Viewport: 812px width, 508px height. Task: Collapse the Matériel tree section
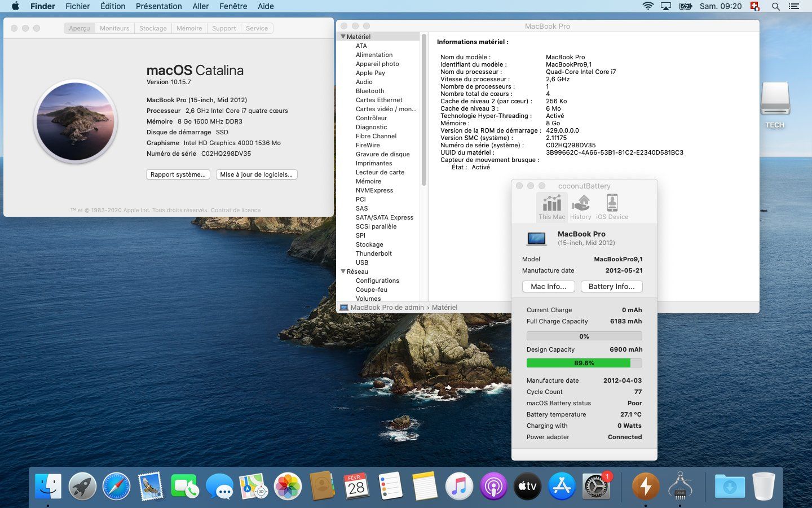[x=343, y=37]
